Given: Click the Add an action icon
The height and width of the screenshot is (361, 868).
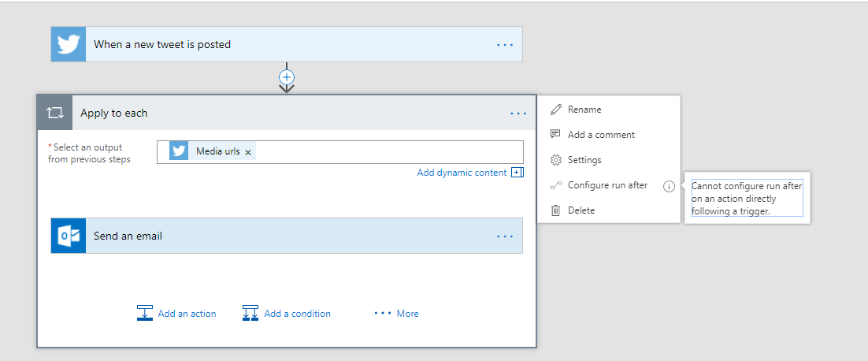Looking at the screenshot, I should (144, 313).
